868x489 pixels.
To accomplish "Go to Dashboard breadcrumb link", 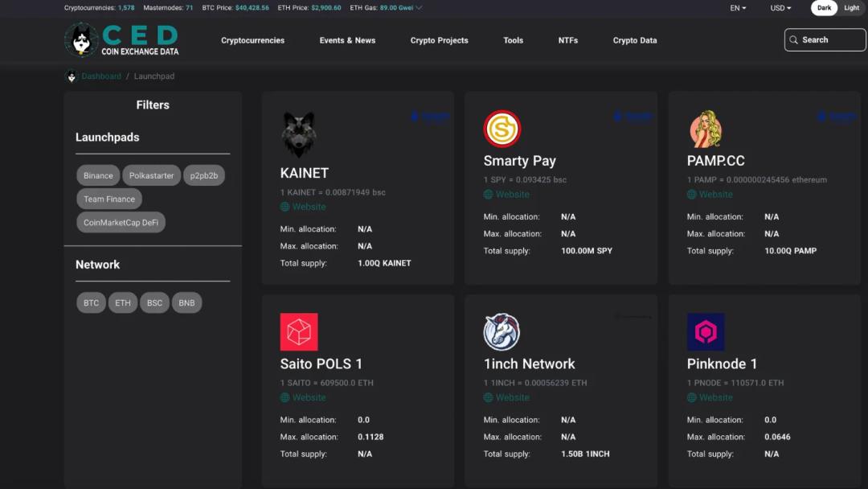I will pos(101,76).
